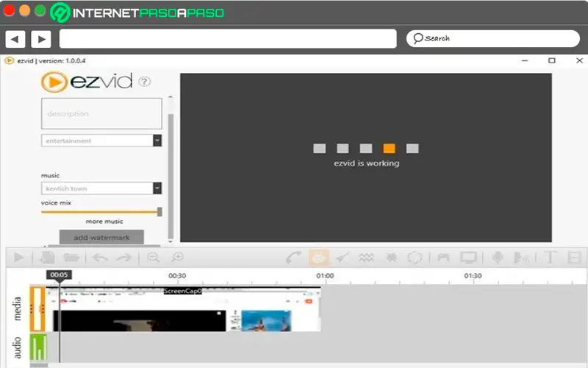588x368 pixels.
Task: Click the ezvid orange play logo
Action: [x=54, y=82]
